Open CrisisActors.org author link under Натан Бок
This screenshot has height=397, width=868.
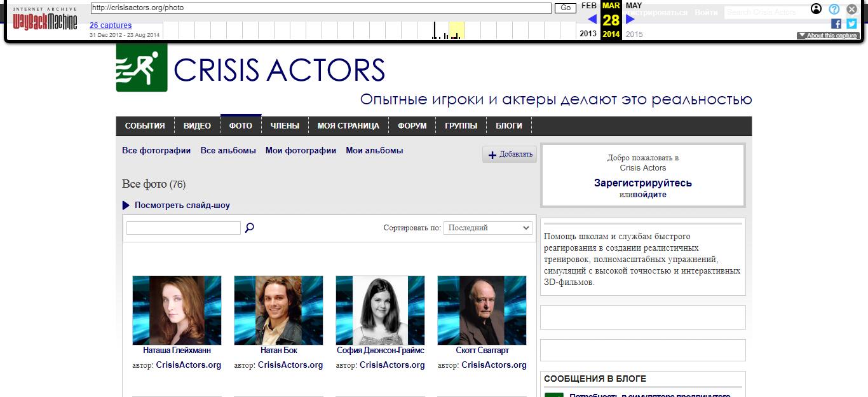pyautogui.click(x=290, y=365)
